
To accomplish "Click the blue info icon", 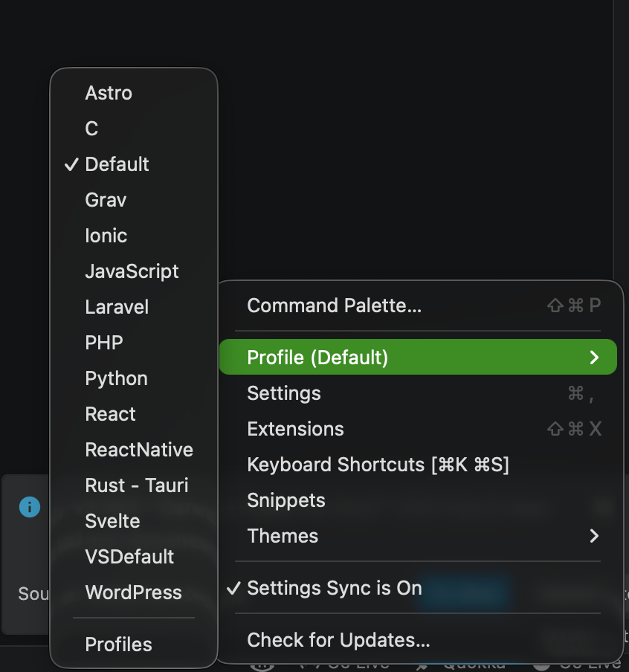I will click(29, 506).
